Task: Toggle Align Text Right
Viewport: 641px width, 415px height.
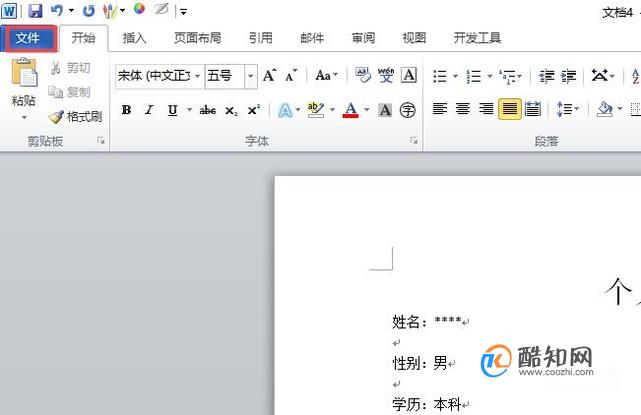Action: coord(486,109)
